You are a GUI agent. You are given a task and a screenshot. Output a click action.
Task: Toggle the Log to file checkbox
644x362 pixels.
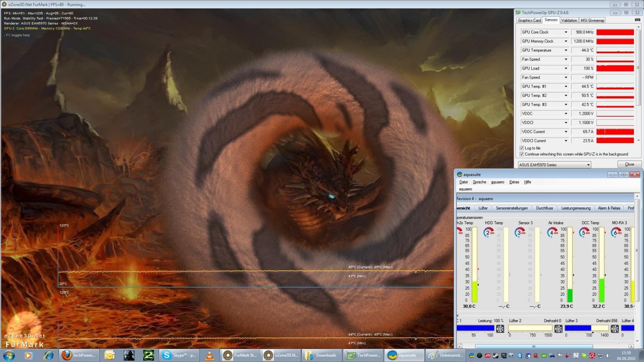522,148
